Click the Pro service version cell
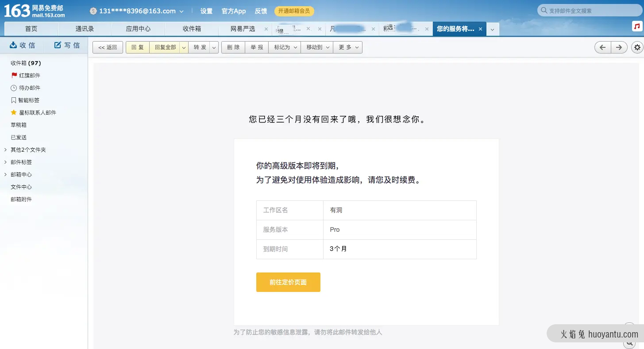 point(400,230)
